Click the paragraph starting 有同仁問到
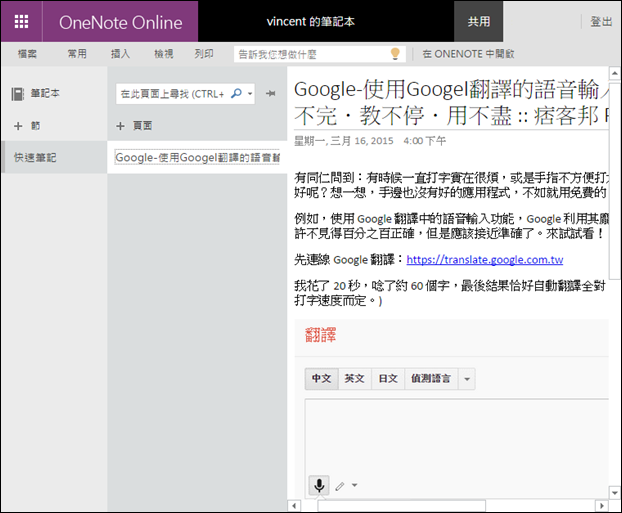Screen dimensions: 622x513 (451, 185)
